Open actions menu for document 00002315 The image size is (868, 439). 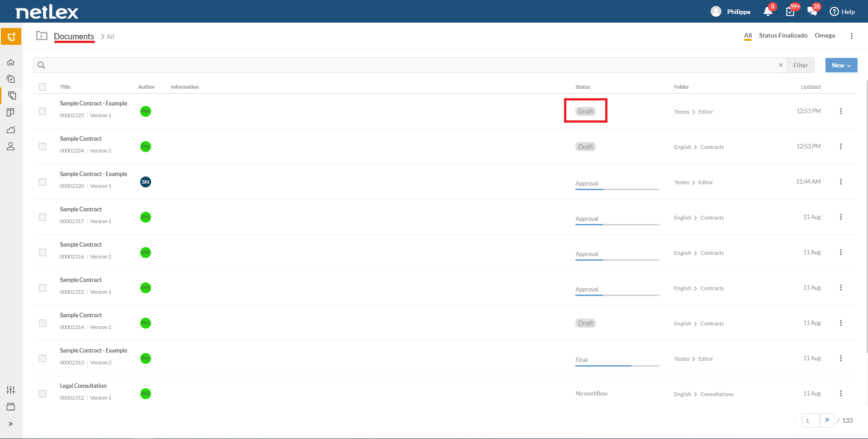click(x=841, y=288)
